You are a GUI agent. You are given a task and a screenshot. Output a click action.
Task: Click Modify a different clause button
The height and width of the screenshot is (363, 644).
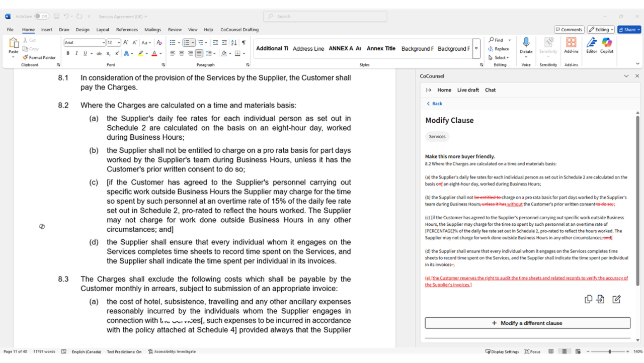point(527,323)
